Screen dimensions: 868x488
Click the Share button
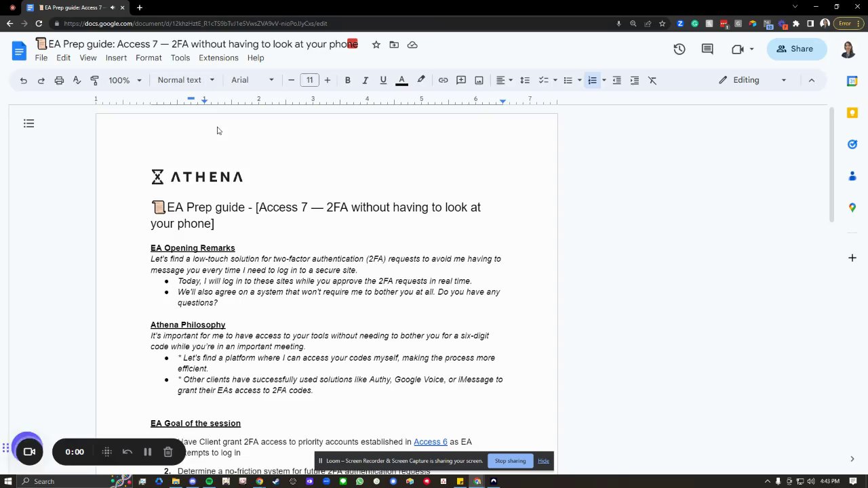796,49
